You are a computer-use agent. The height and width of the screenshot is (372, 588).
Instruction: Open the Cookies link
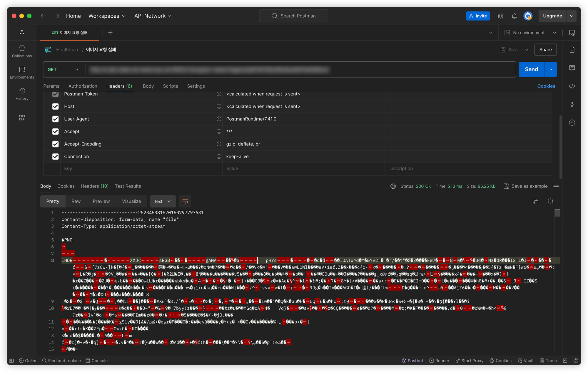[546, 86]
